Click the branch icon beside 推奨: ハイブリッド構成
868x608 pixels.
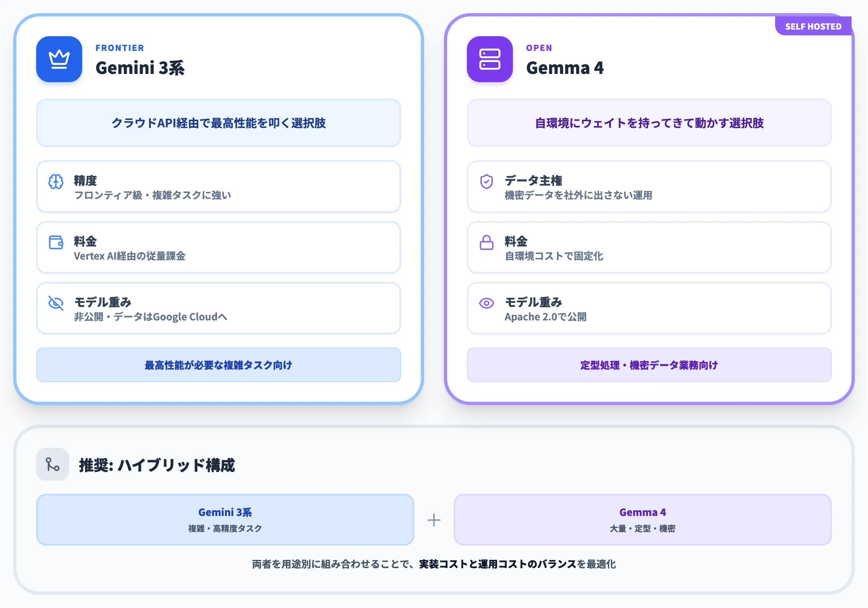53,464
